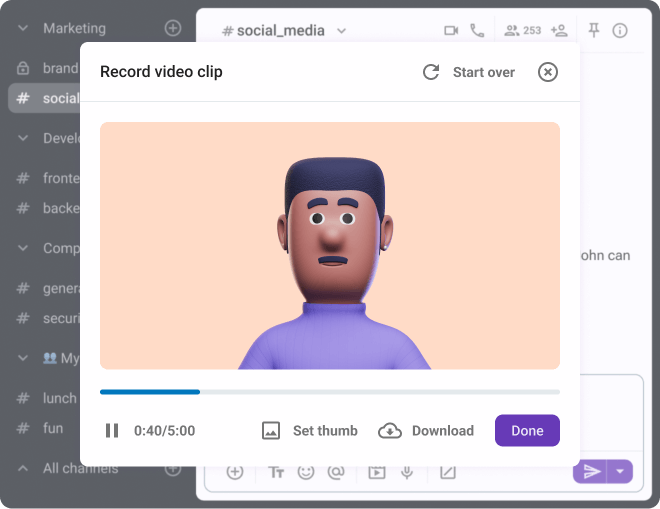The height and width of the screenshot is (509, 660).
Task: Send the message with paper plane
Action: [590, 471]
